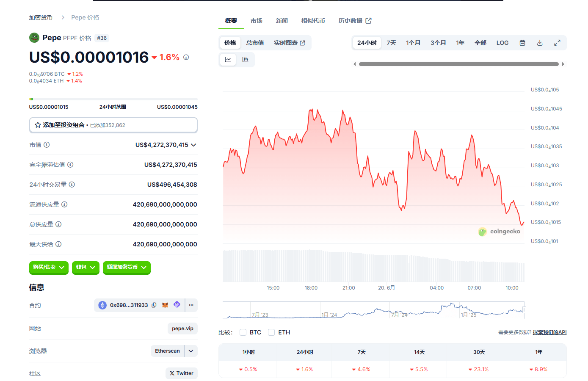588x381 pixels.
Task: Click right handle of chart range navigator
Action: (524, 310)
